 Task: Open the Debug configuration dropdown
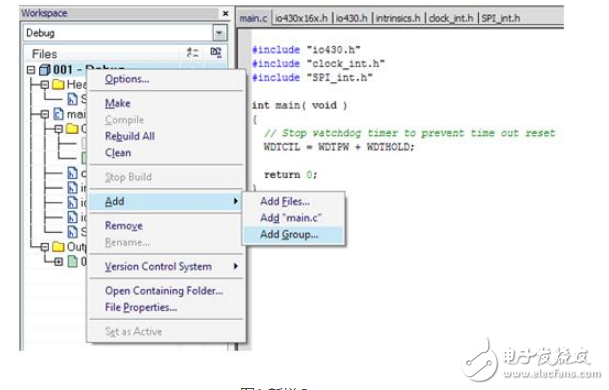tap(219, 33)
